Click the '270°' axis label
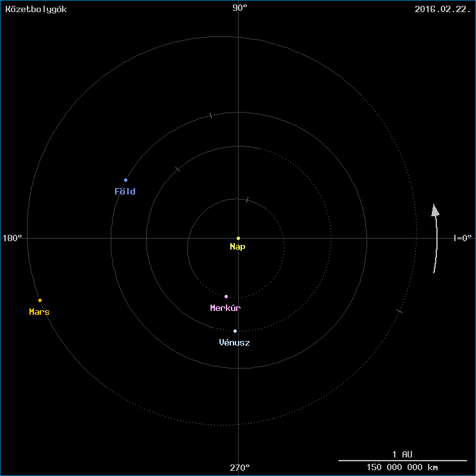 (240, 468)
